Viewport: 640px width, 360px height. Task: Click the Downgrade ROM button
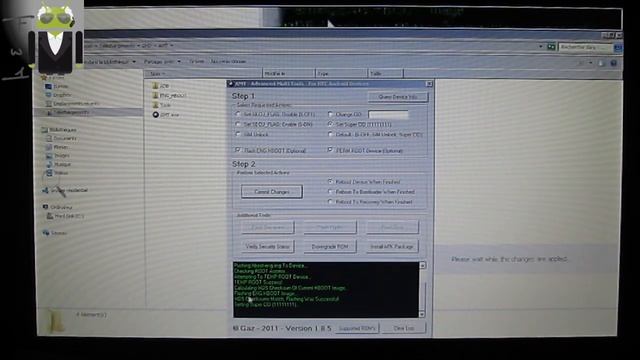coord(330,247)
